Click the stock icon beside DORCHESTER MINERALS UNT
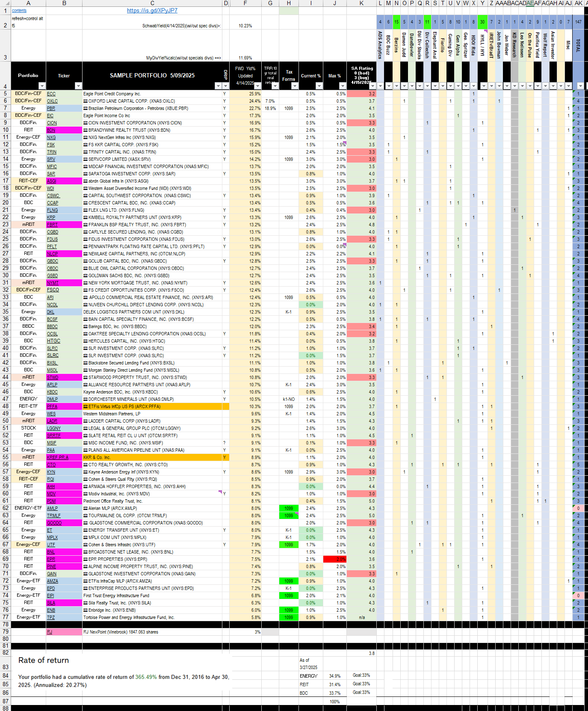Screen dimensions: 588x711 tap(86, 400)
